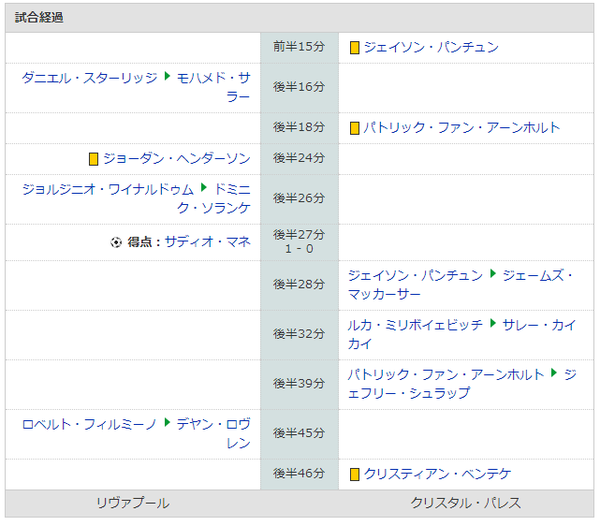Click substitution arrow after ダニエル・スターリッジ
Image resolution: width=600 pixels, height=526 pixels.
click(x=167, y=76)
